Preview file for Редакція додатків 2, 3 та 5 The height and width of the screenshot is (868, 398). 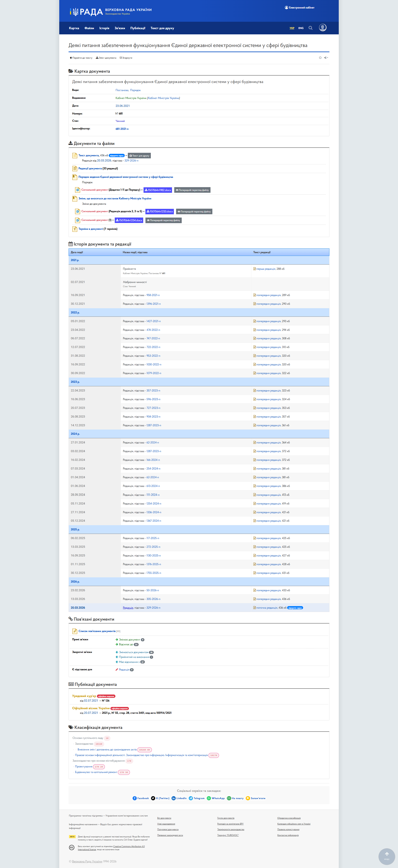point(194,212)
